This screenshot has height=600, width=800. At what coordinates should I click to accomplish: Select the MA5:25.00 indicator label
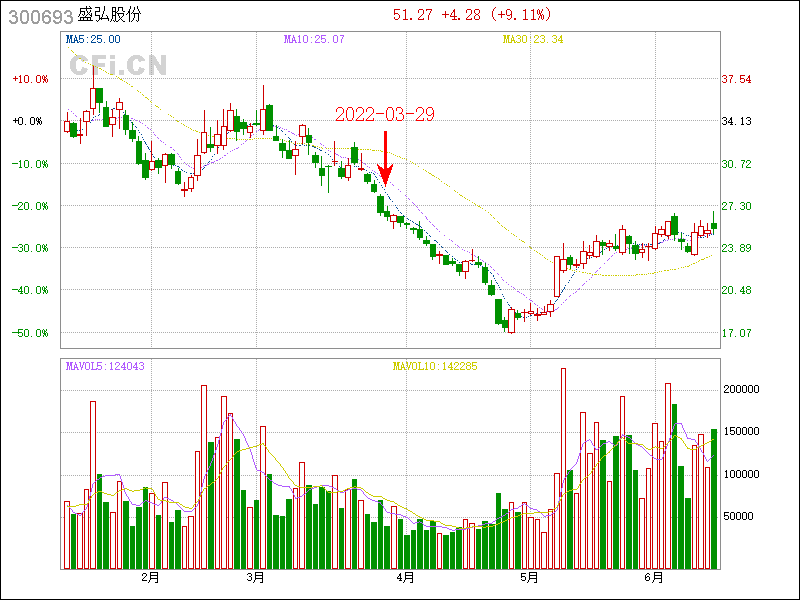coord(93,39)
